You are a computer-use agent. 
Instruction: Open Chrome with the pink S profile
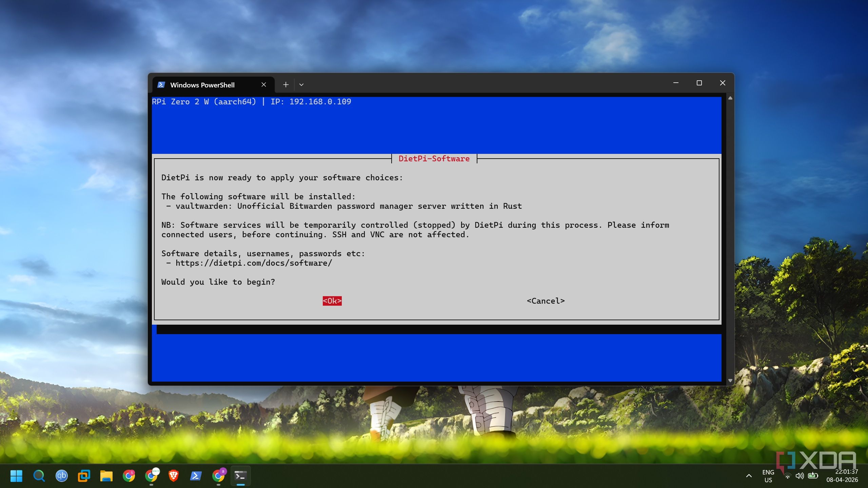click(x=129, y=476)
